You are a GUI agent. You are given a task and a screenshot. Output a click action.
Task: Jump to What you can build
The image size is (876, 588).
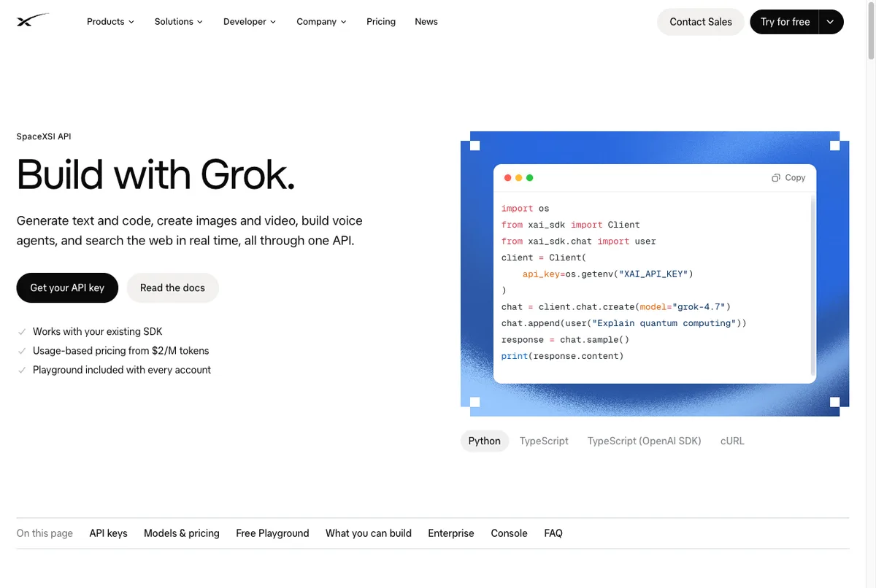coord(369,533)
